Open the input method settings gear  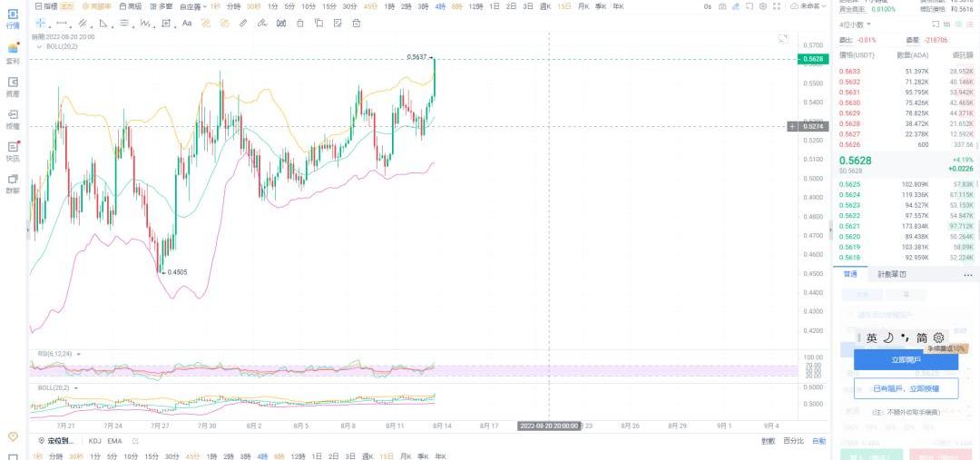(939, 338)
